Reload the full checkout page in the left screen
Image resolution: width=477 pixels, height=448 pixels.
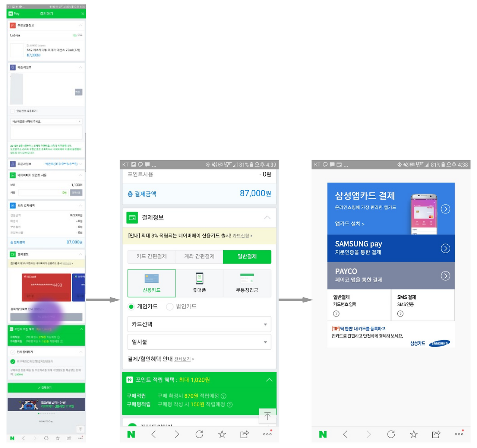[x=46, y=438]
